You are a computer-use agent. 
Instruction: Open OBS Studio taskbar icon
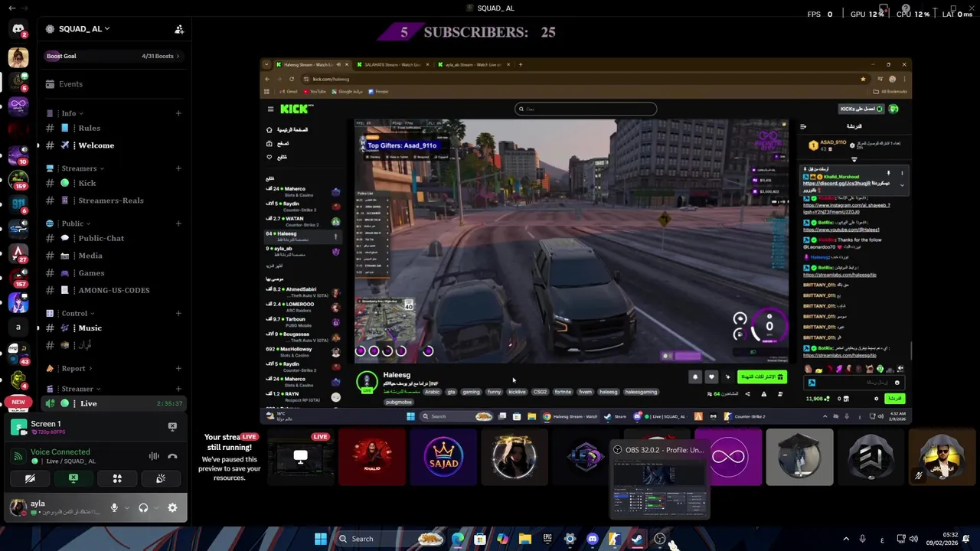click(660, 539)
